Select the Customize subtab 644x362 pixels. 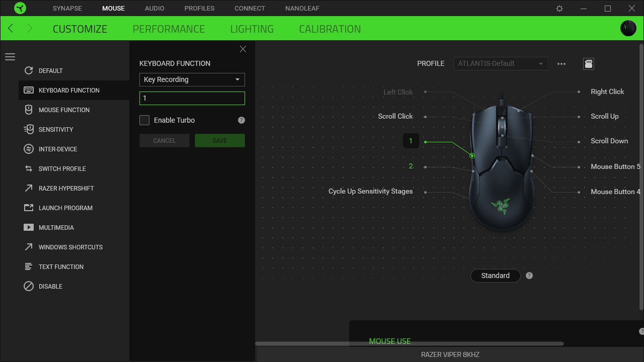click(80, 29)
